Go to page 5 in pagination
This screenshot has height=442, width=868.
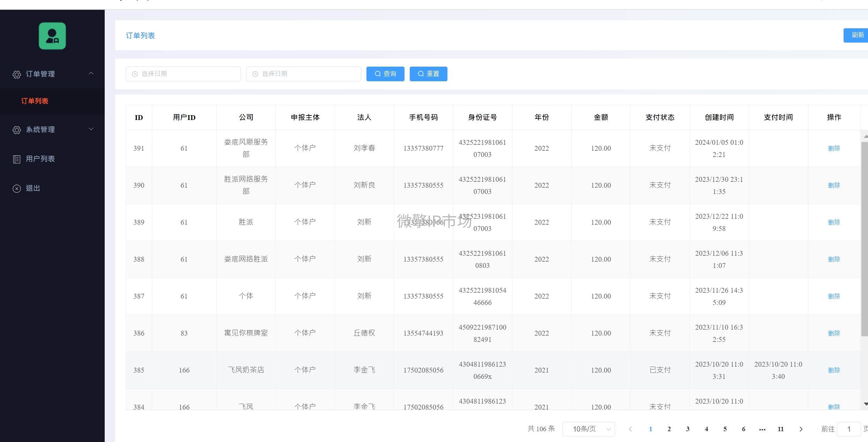[x=725, y=429]
